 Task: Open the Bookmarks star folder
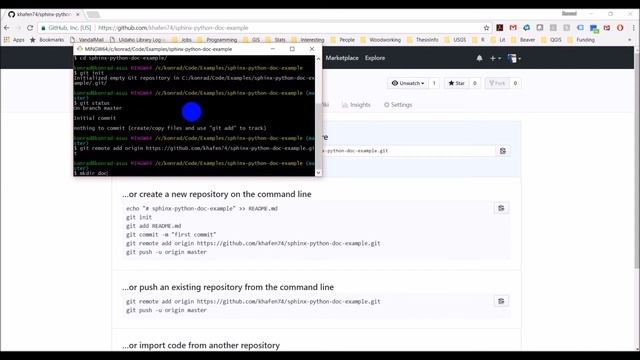tap(47, 40)
